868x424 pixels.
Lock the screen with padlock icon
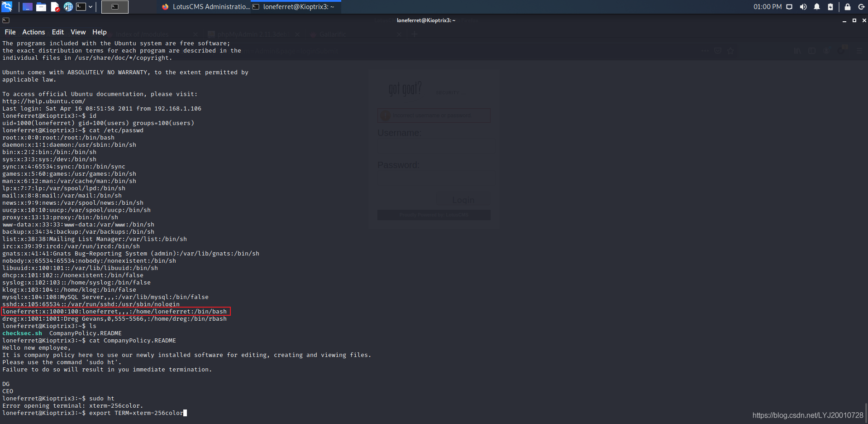click(x=848, y=7)
